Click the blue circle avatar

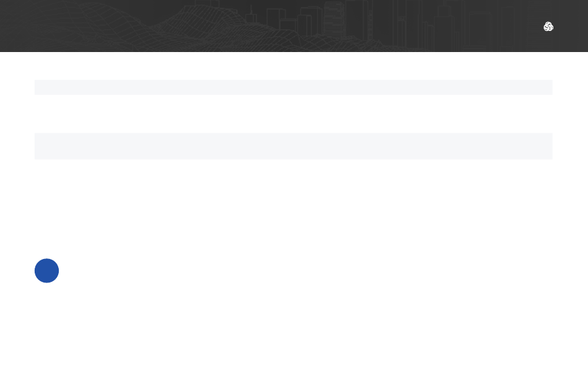coord(47,271)
